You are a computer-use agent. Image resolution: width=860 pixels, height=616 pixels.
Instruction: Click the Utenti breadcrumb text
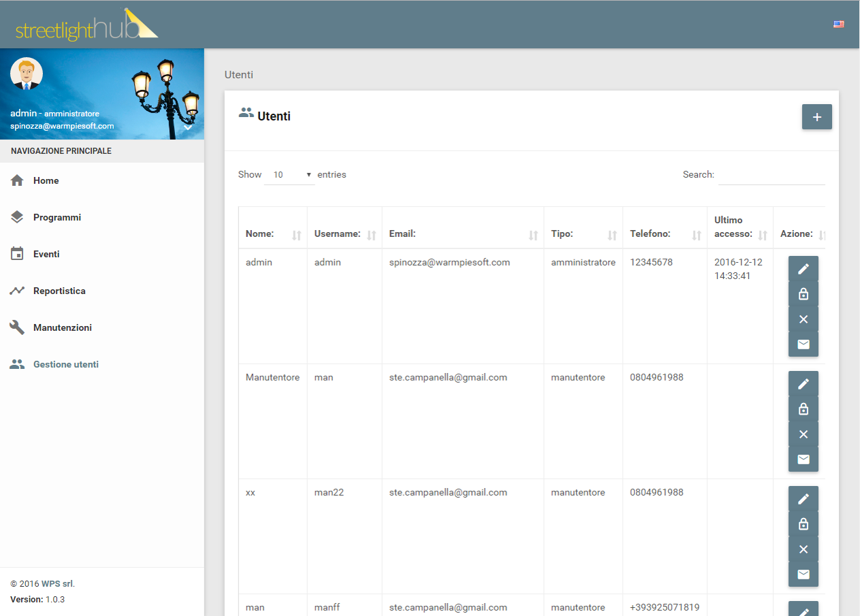239,75
